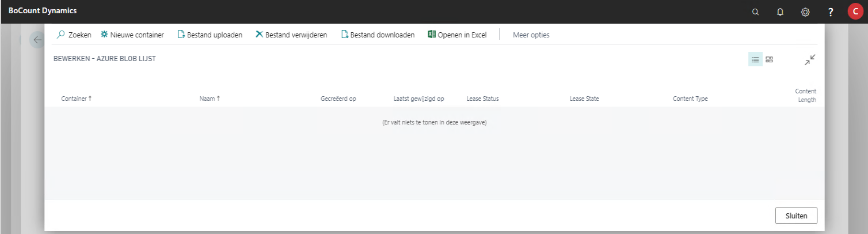Open the settings gear menu
Image resolution: width=868 pixels, height=234 pixels.
point(805,12)
